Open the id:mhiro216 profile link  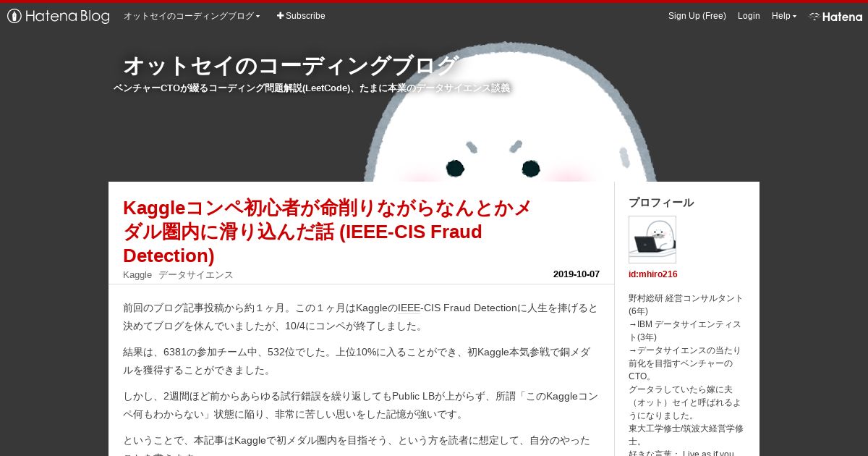pyautogui.click(x=653, y=274)
